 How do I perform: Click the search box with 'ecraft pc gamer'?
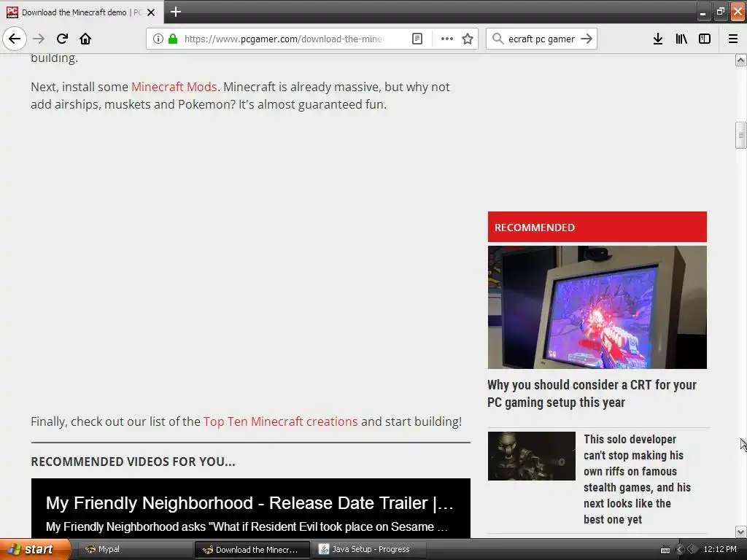coord(541,39)
